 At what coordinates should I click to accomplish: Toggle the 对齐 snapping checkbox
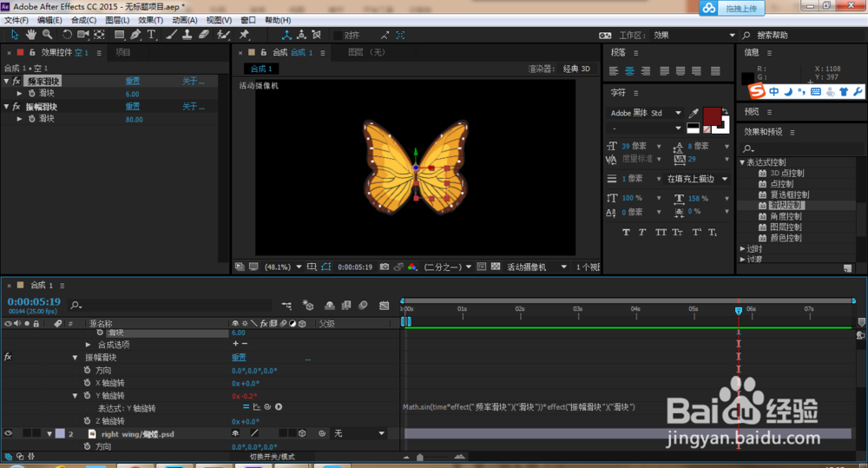[337, 36]
